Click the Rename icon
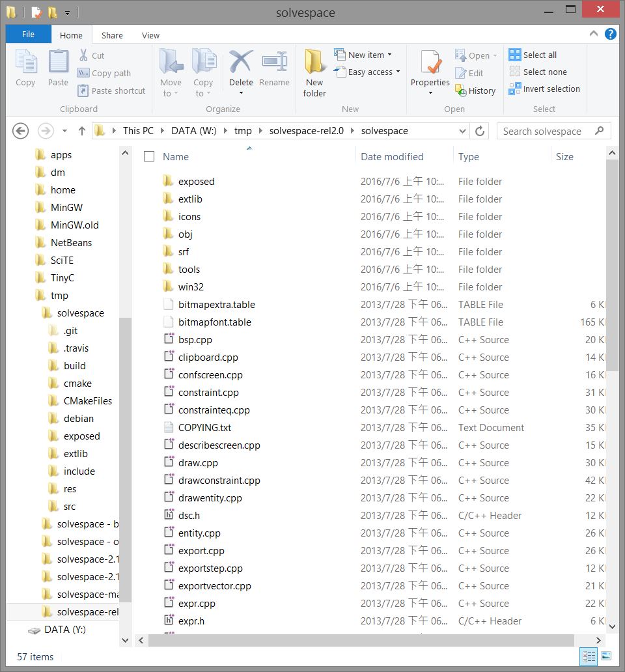This screenshot has width=625, height=672. (275, 62)
